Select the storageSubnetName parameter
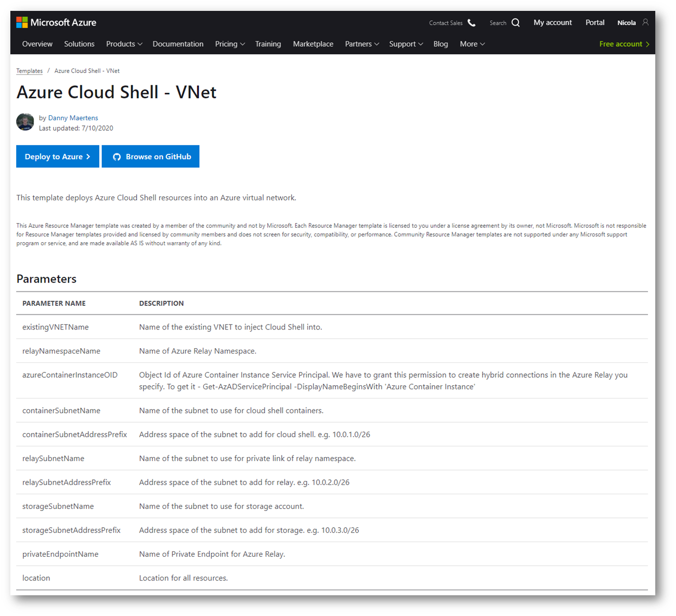 [x=58, y=506]
